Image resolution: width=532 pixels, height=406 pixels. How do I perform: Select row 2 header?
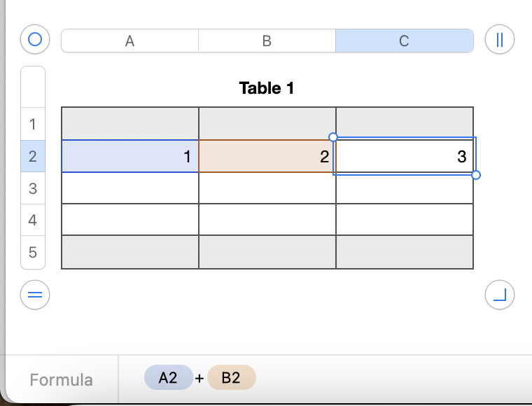(33, 157)
